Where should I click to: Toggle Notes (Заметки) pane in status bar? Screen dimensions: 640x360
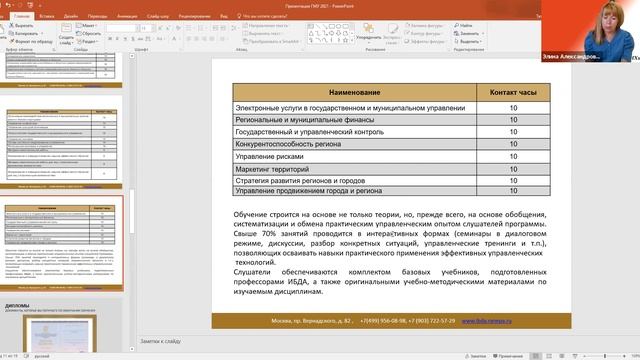click(x=476, y=356)
